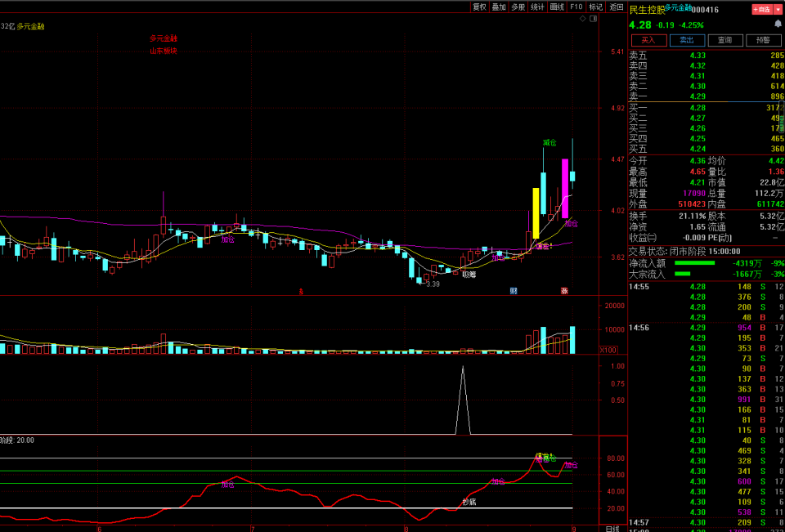Image resolution: width=785 pixels, height=532 pixels.
Task: Click the 买四 price 4.25
Action: (x=698, y=139)
